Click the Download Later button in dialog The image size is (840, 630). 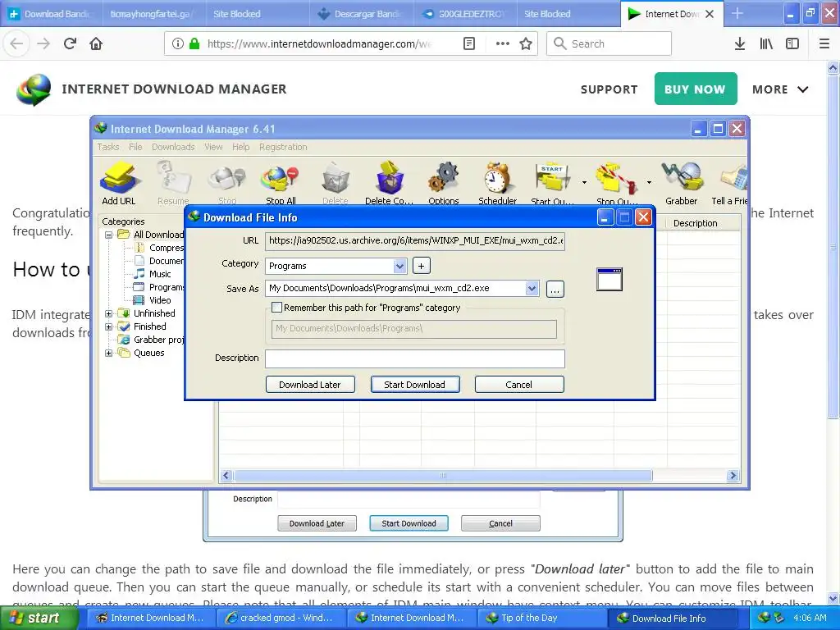(309, 385)
